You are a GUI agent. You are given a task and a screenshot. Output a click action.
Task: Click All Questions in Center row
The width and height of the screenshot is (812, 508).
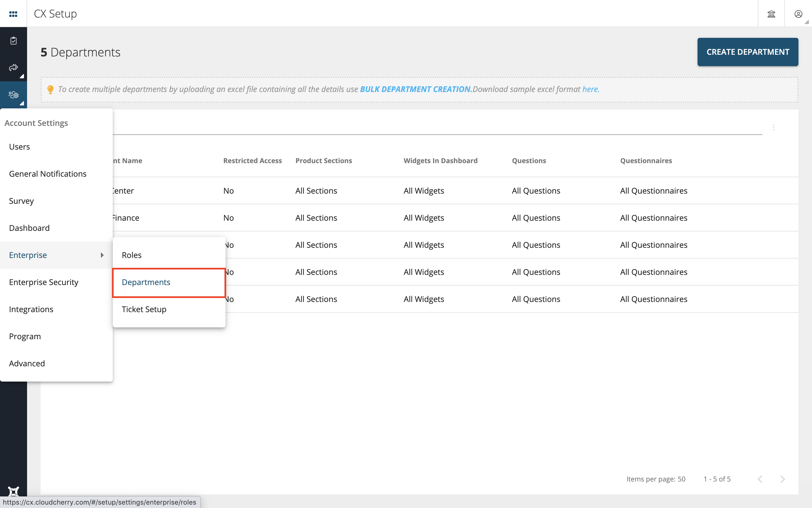(x=536, y=190)
